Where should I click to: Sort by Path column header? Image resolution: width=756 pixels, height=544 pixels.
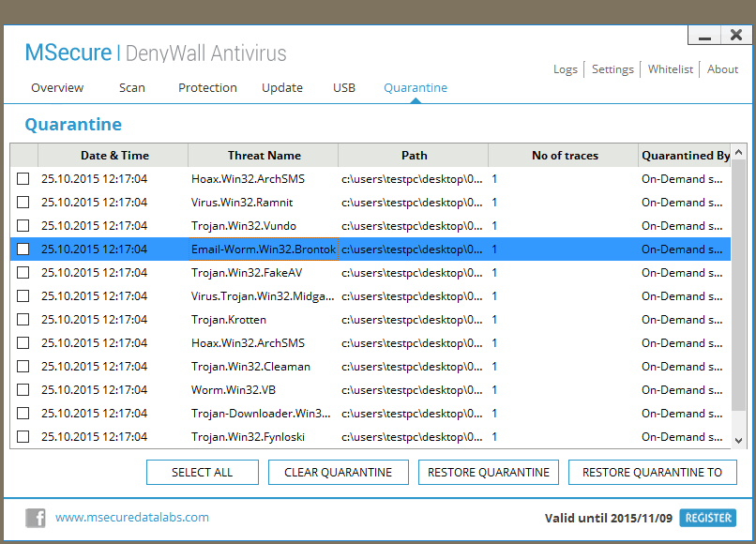[414, 156]
